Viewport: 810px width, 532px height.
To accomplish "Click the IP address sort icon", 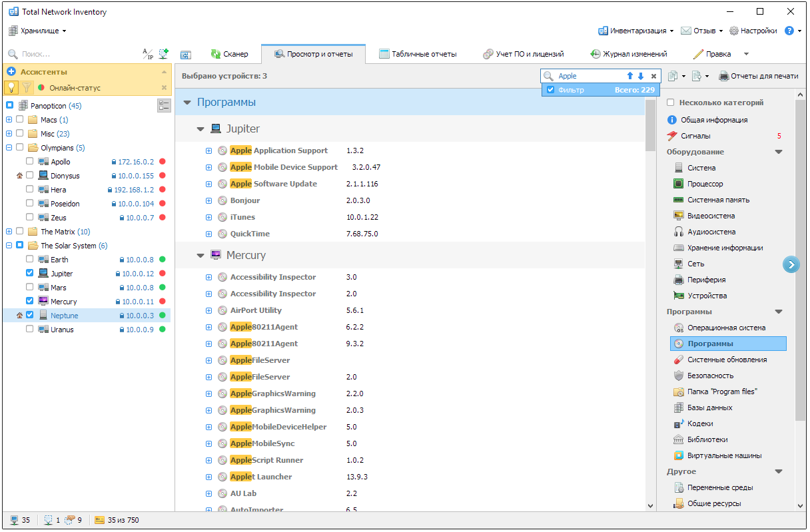I will click(148, 54).
